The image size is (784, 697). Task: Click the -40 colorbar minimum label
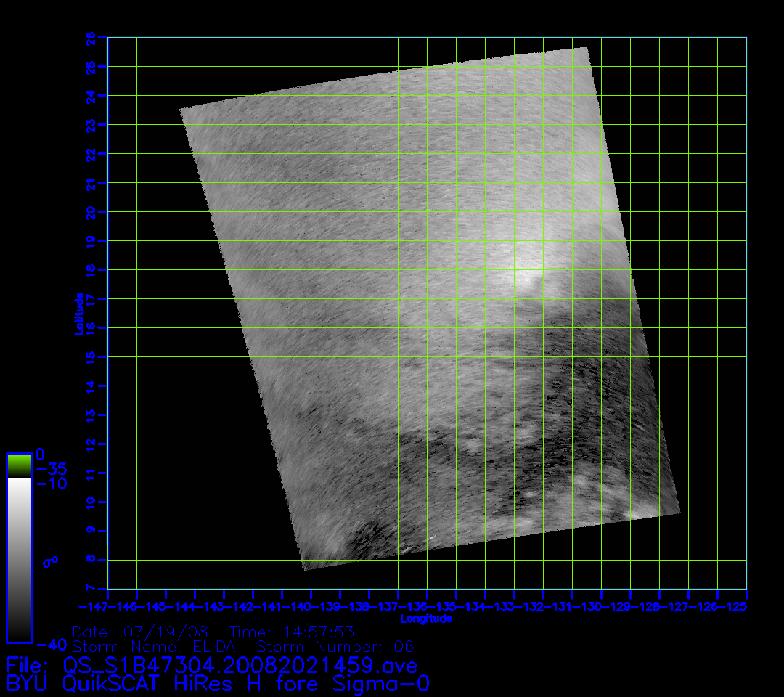tap(50, 644)
